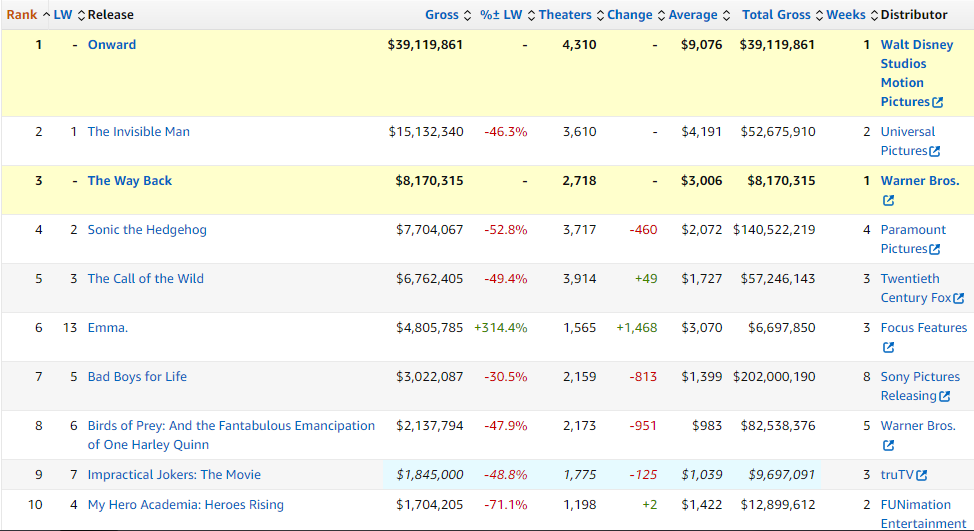This screenshot has height=531, width=974.
Task: Select the Sonic the Hedgehog link
Action: [x=147, y=230]
